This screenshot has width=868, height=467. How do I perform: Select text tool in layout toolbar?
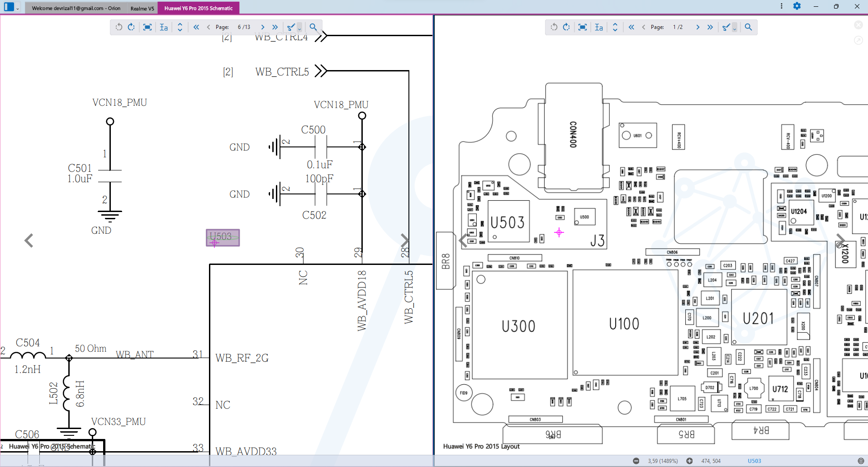[599, 27]
